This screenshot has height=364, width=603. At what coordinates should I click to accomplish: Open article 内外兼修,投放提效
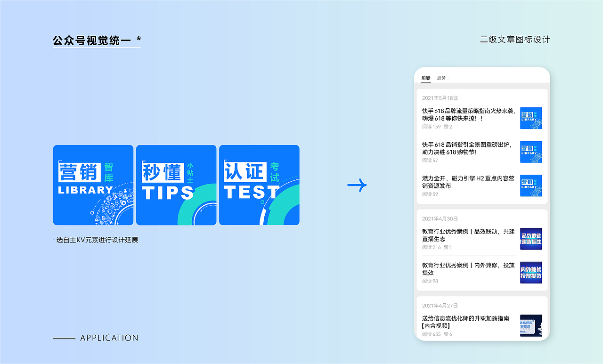(468, 269)
